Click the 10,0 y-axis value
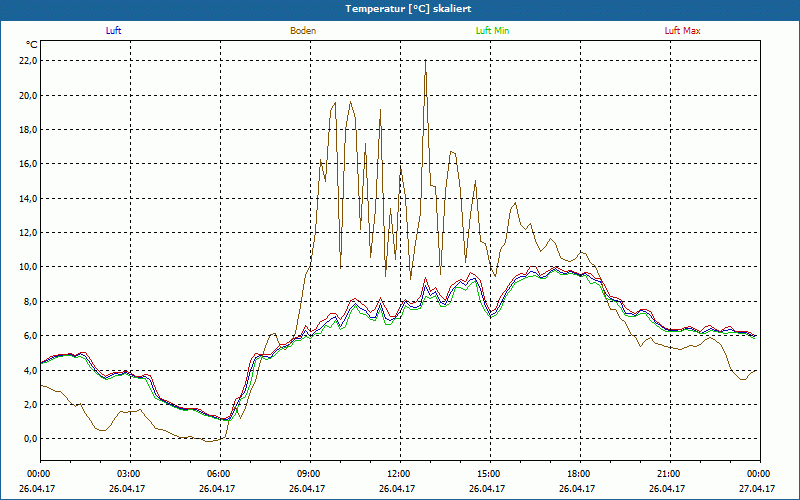Viewport: 800px width, 500px height. click(x=29, y=267)
